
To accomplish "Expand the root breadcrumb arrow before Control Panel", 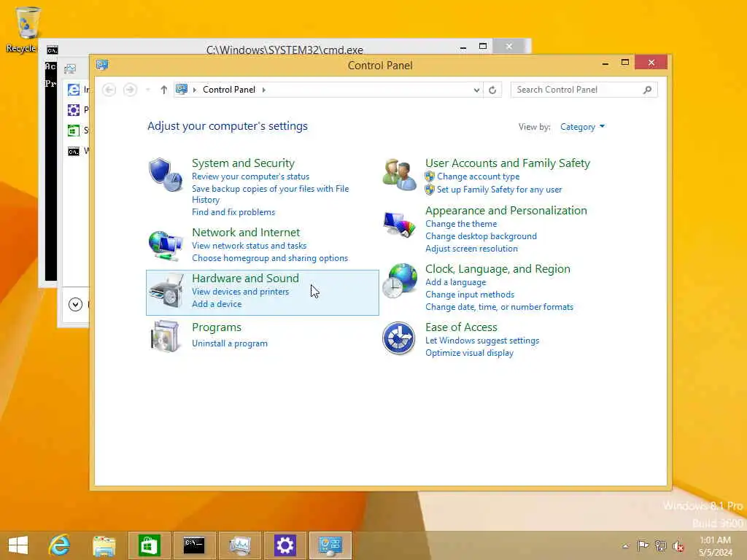I will (x=194, y=90).
